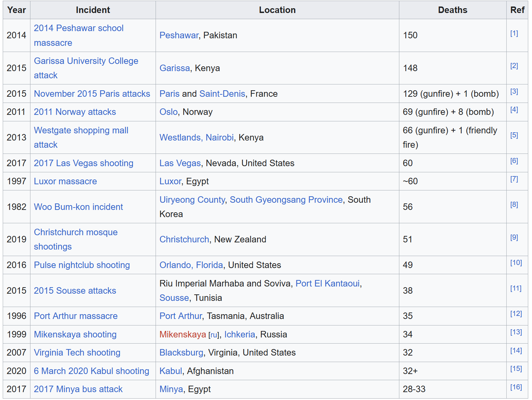Open Westgate shopping mall attack article
Viewport: 532px width, 400px height.
81,137
